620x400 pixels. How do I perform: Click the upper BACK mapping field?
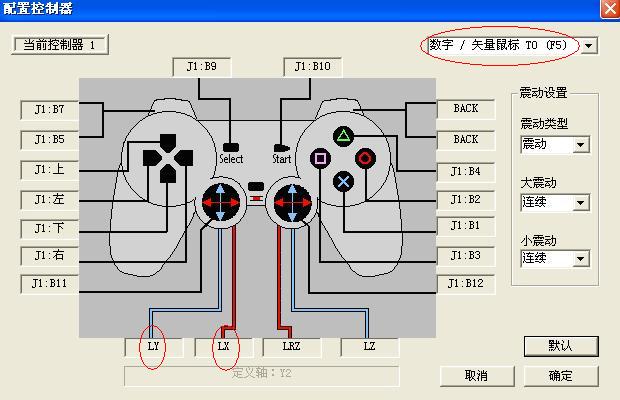pos(466,109)
